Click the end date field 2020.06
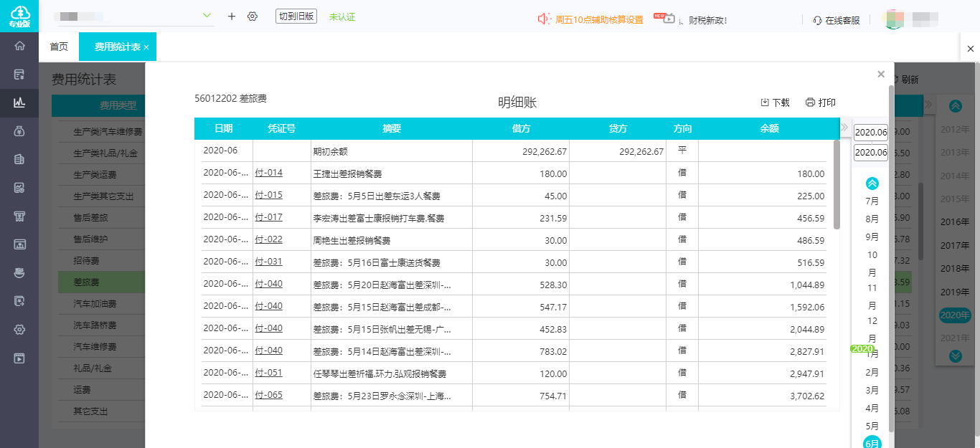This screenshot has width=980, height=448. tap(871, 153)
